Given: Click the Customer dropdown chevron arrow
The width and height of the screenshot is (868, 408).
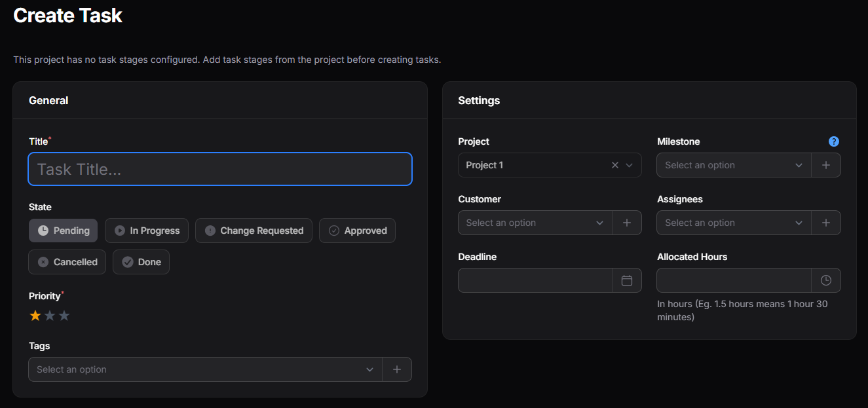Looking at the screenshot, I should (x=599, y=223).
